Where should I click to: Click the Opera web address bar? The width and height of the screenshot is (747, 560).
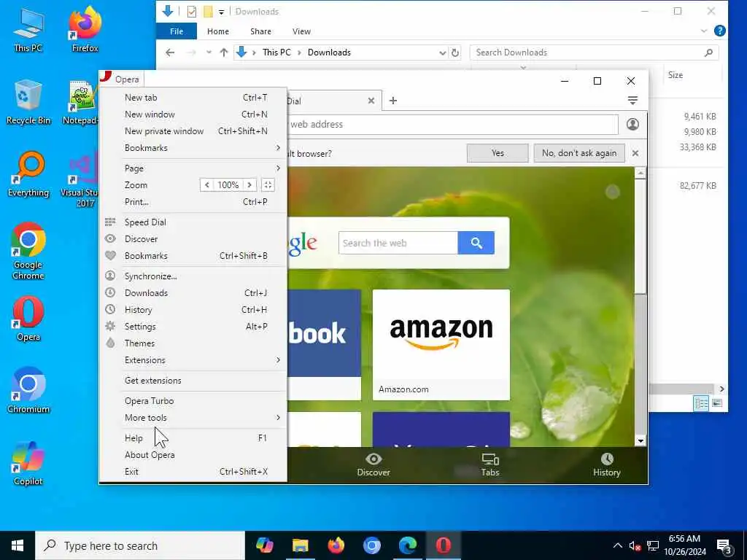click(452, 124)
